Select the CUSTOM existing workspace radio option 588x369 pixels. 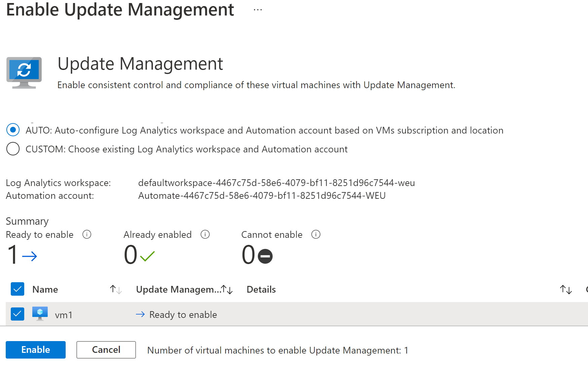pyautogui.click(x=13, y=149)
